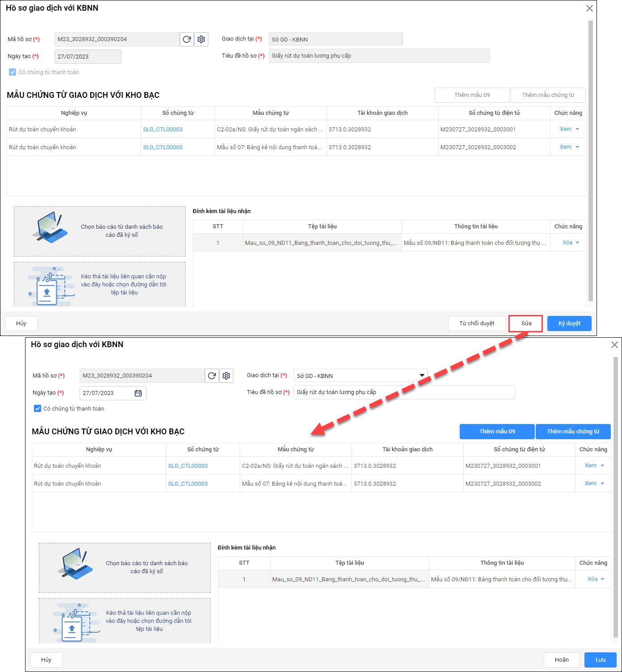
Task: Close the lower Hồ sơ giao dịch dialog
Action: [614, 344]
